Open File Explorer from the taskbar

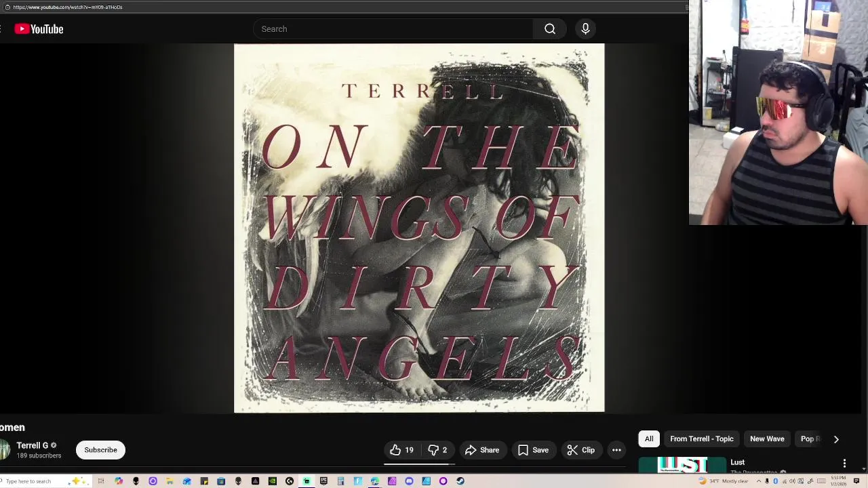pyautogui.click(x=170, y=481)
